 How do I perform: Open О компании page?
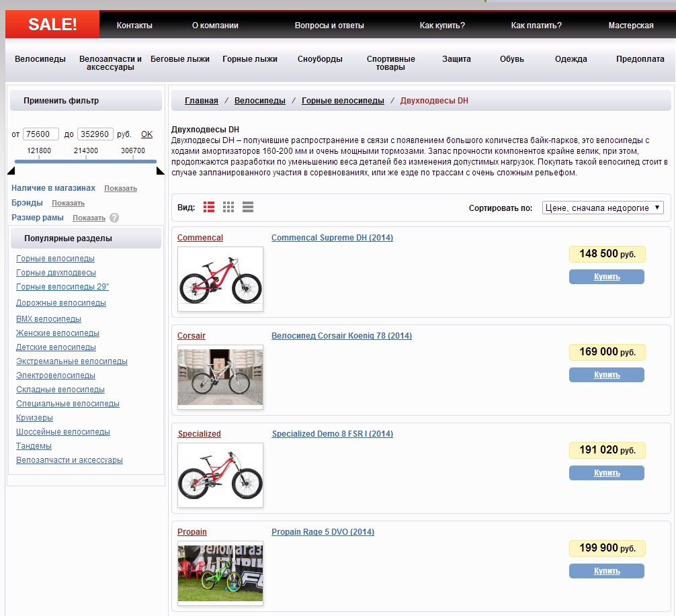pos(215,26)
